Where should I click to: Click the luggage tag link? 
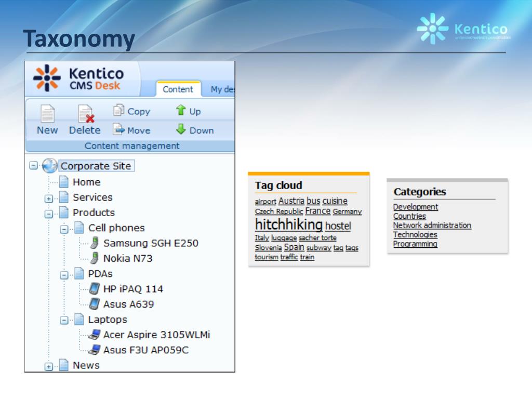pos(284,238)
